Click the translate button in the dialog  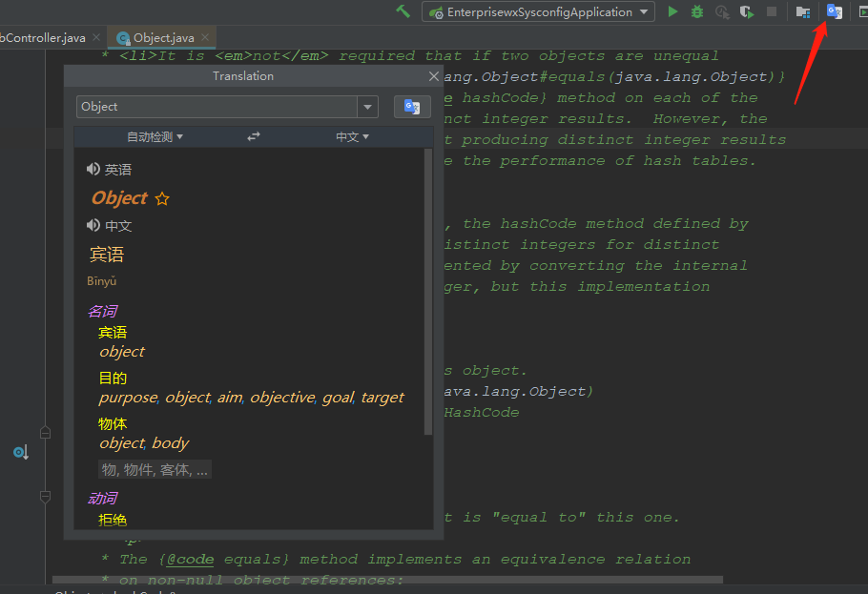(412, 107)
